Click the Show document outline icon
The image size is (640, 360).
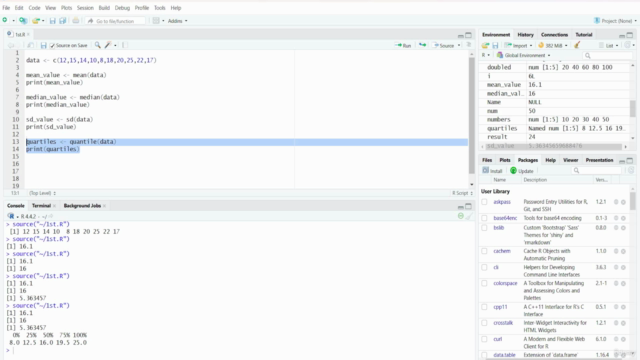(469, 45)
